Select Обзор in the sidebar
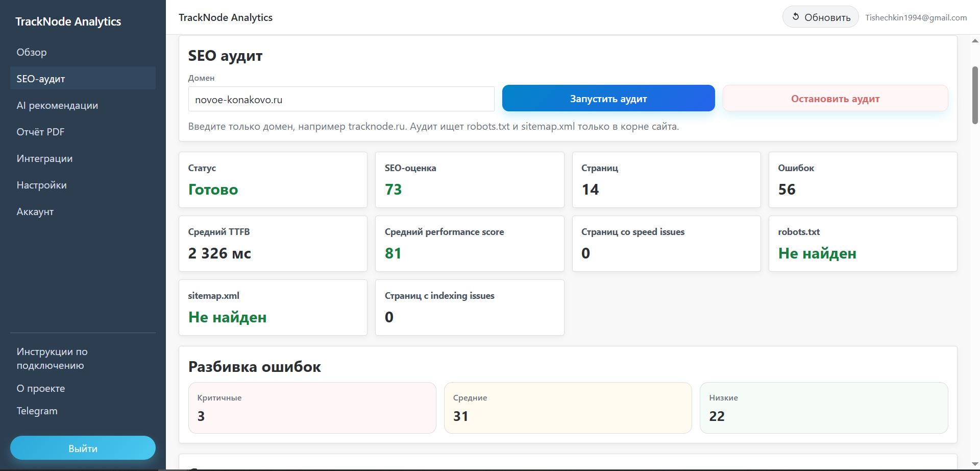Image resolution: width=980 pixels, height=471 pixels. (32, 52)
